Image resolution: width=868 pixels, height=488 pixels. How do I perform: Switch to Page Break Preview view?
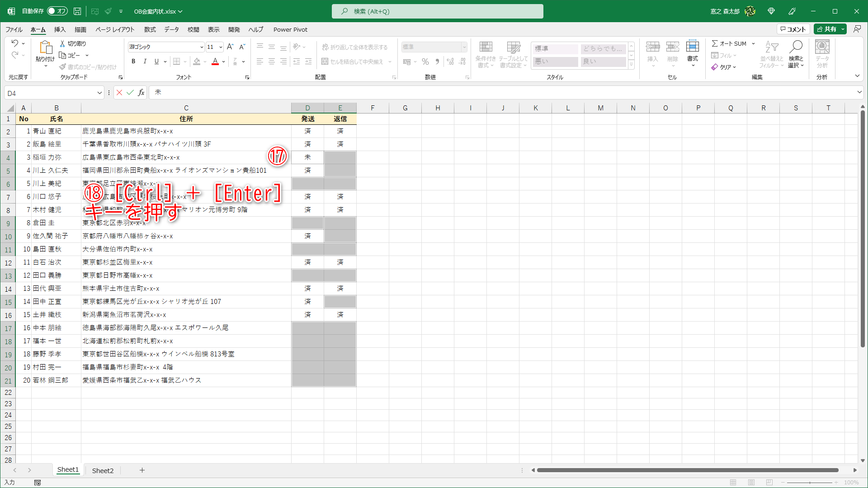pyautogui.click(x=769, y=483)
